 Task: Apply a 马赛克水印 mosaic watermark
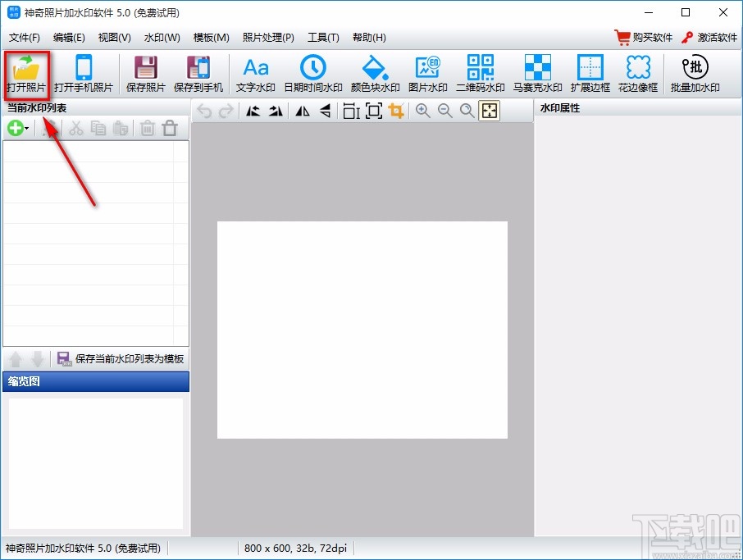(x=537, y=74)
